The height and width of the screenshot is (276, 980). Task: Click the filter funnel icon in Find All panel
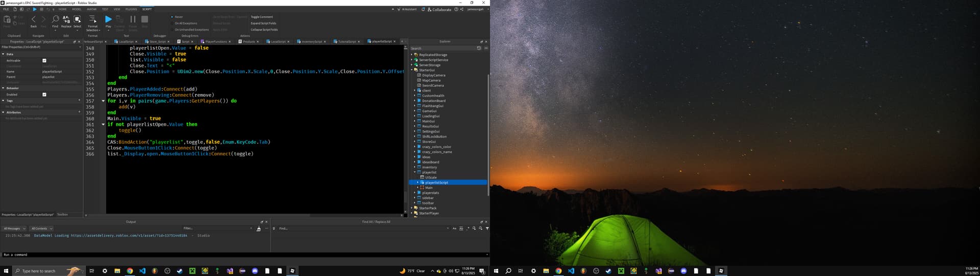pyautogui.click(x=487, y=228)
